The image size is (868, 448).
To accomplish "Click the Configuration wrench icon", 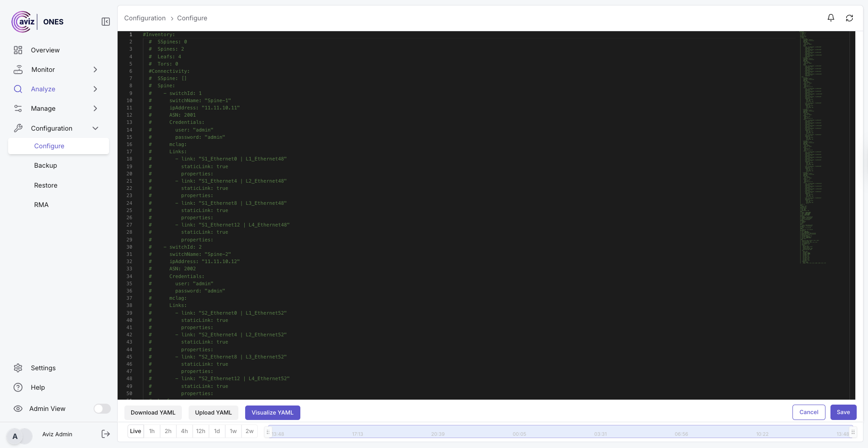I will tap(18, 128).
